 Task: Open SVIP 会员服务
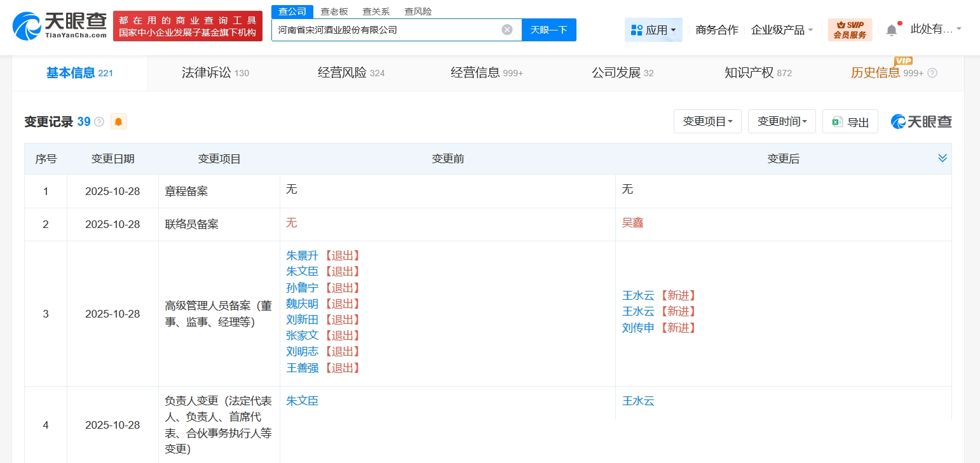pyautogui.click(x=850, y=29)
